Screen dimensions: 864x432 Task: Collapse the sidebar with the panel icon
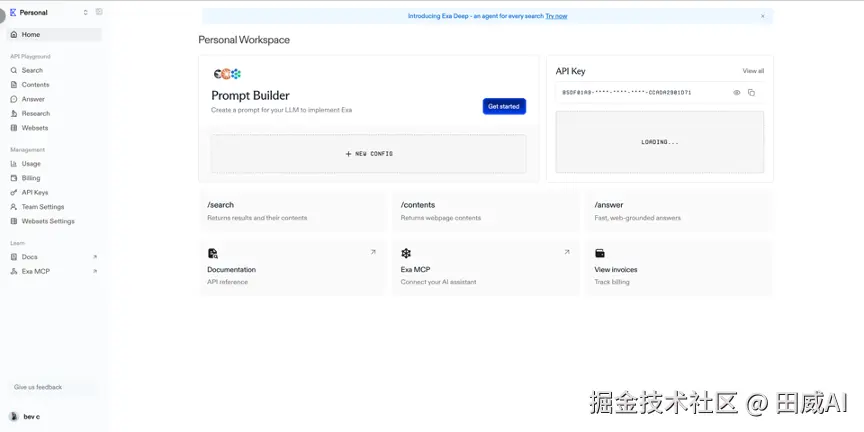click(99, 12)
